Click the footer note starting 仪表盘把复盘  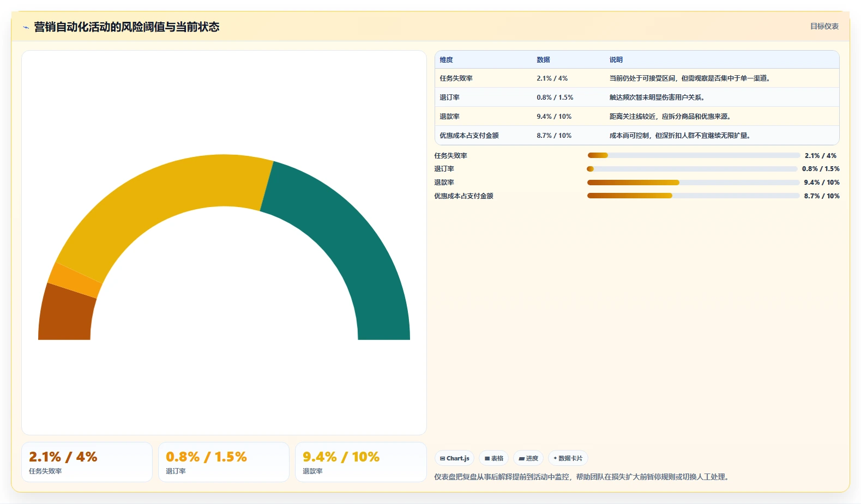583,477
